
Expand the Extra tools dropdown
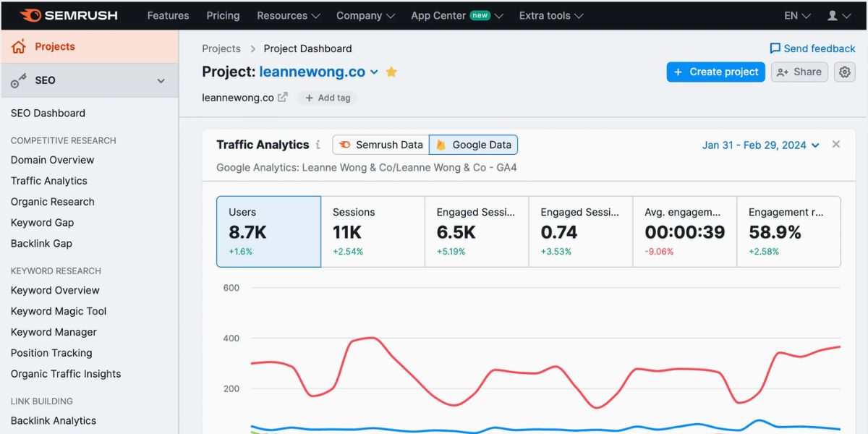click(x=551, y=15)
